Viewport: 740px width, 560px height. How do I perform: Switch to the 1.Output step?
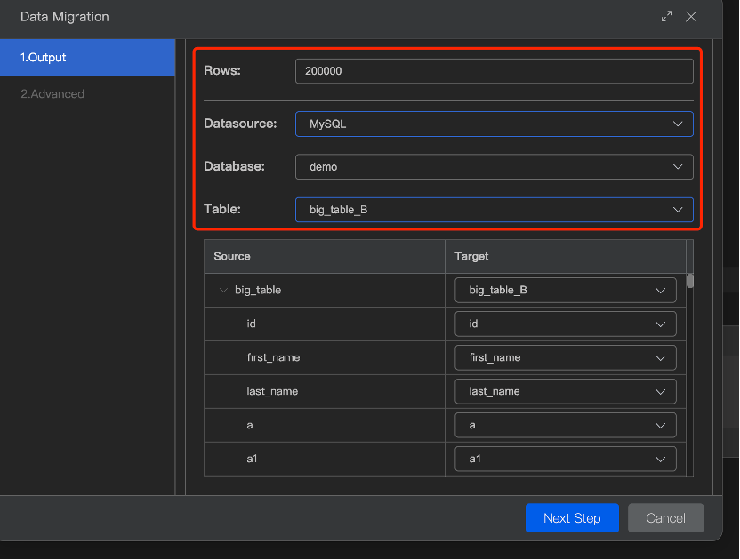point(87,58)
